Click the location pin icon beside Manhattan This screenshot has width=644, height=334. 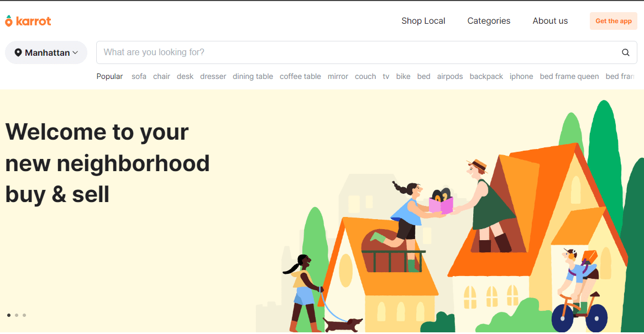tap(18, 52)
